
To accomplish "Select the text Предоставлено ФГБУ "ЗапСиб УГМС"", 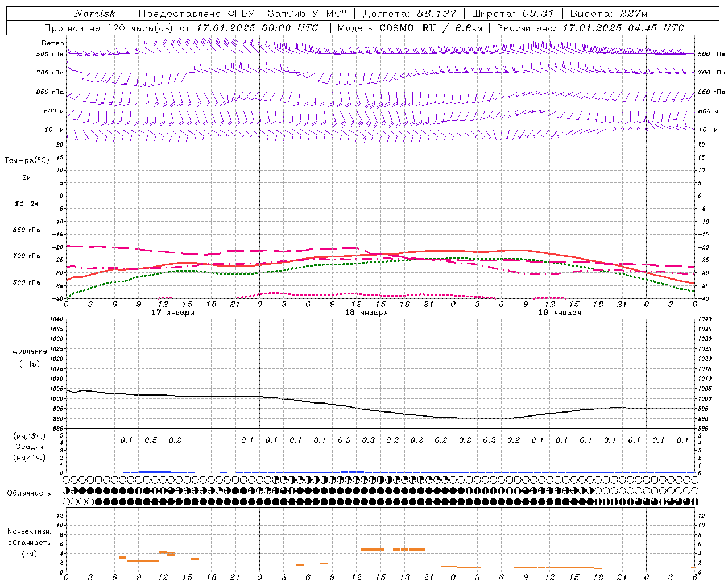I will pos(242,14).
